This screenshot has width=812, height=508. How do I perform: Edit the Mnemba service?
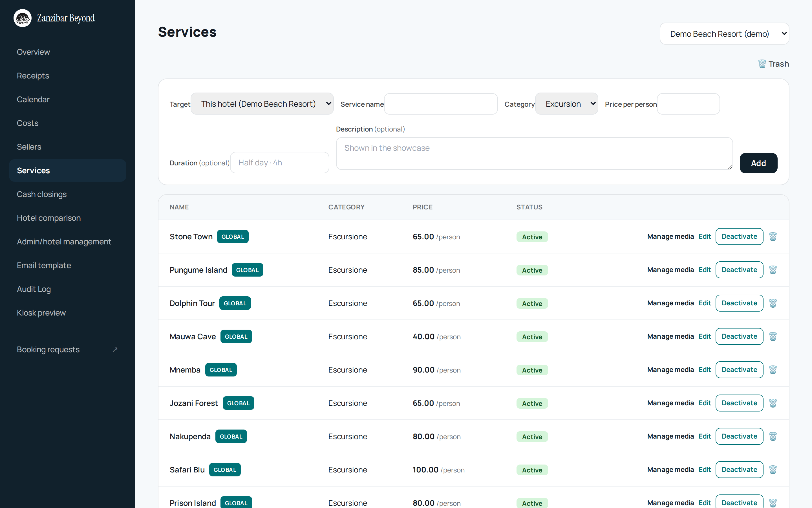(x=705, y=370)
